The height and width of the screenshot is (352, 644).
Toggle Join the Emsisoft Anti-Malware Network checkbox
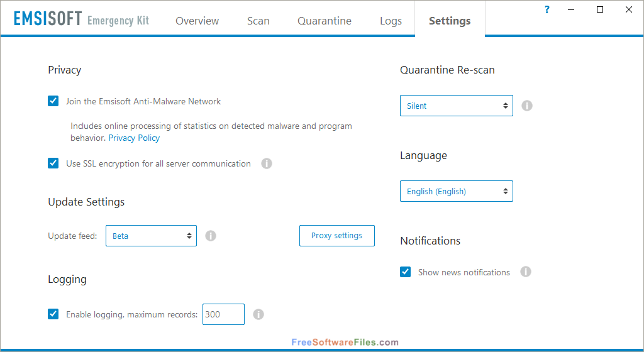pyautogui.click(x=53, y=101)
